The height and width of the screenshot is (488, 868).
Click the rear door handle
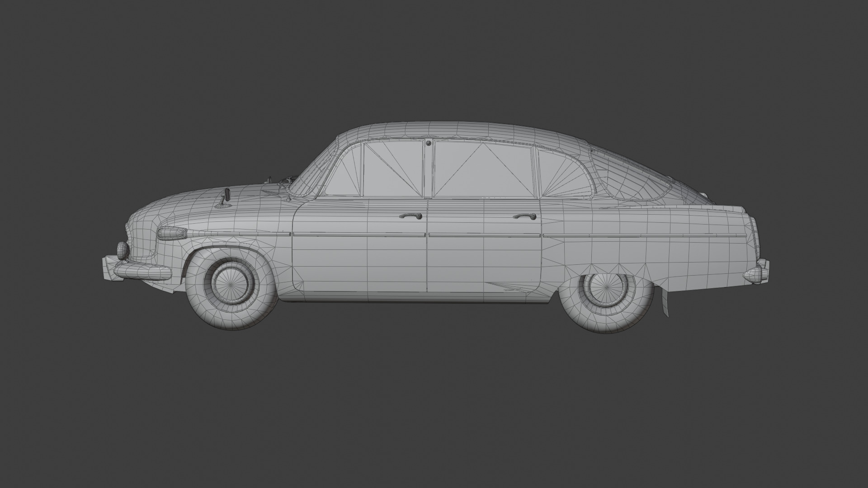[525, 216]
